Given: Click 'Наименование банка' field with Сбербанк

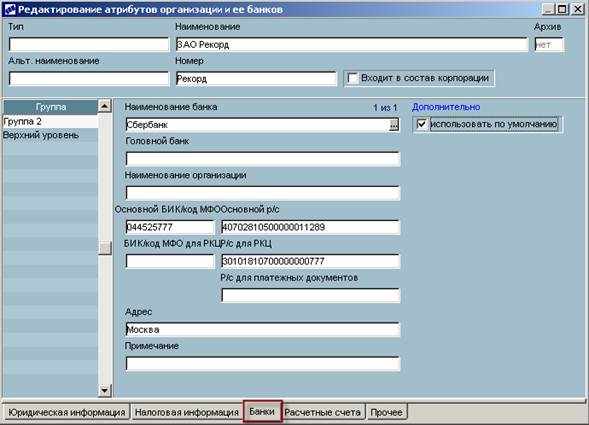Looking at the screenshot, I should [257, 125].
